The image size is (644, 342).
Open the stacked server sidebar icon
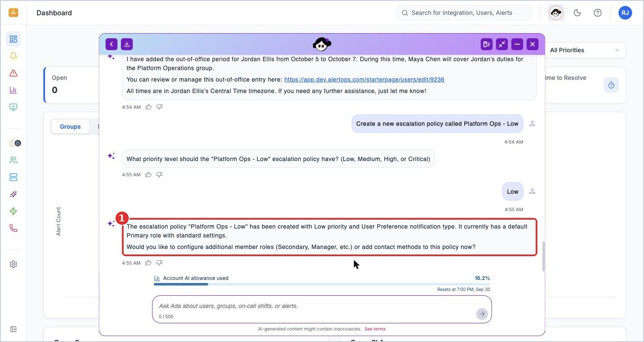13,177
